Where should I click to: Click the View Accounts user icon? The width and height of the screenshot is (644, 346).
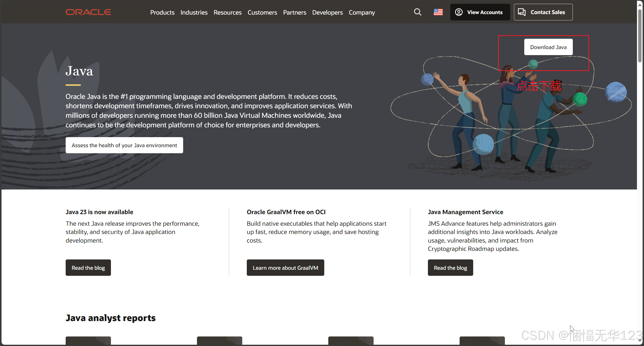[x=459, y=12]
